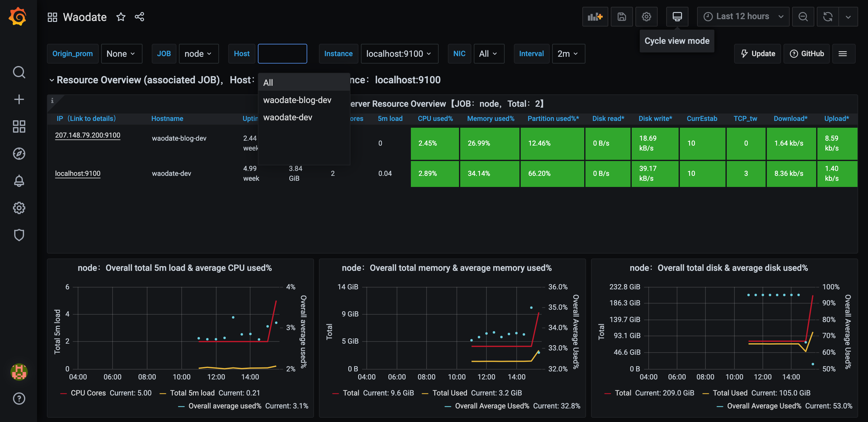Open dashboard settings gear

coord(646,17)
